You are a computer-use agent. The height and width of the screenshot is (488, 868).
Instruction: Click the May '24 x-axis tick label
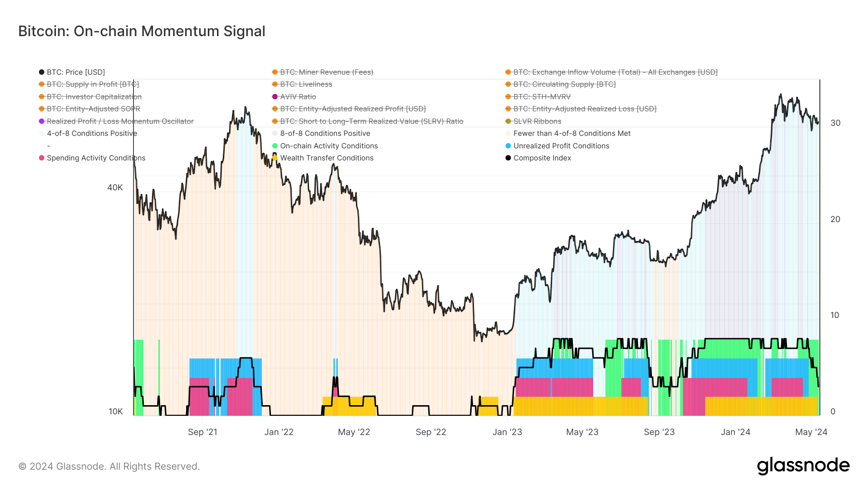click(811, 432)
